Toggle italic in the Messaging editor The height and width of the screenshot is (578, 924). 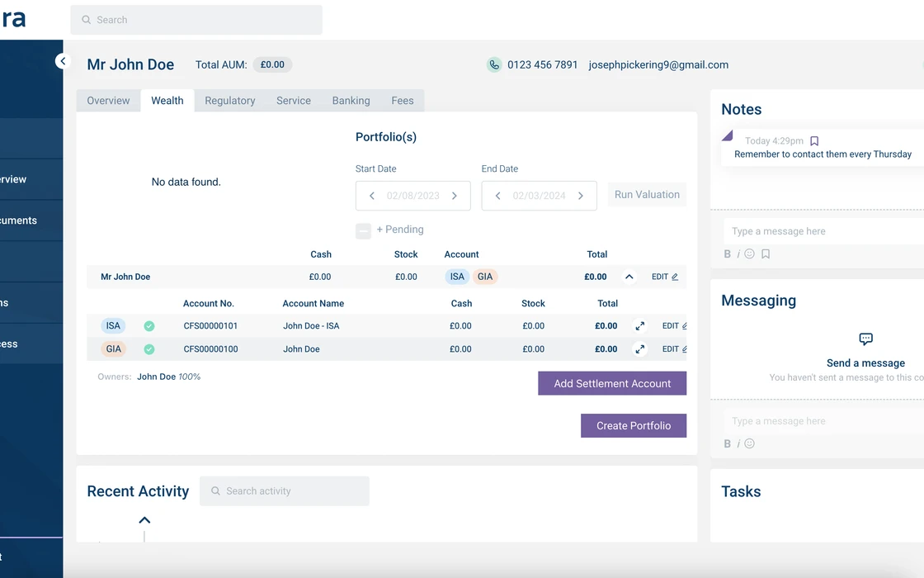(738, 443)
